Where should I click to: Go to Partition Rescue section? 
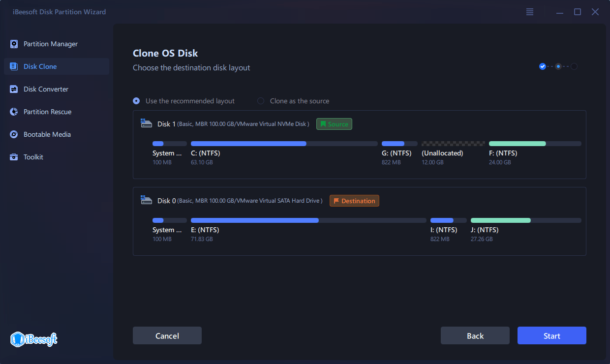[57, 112]
